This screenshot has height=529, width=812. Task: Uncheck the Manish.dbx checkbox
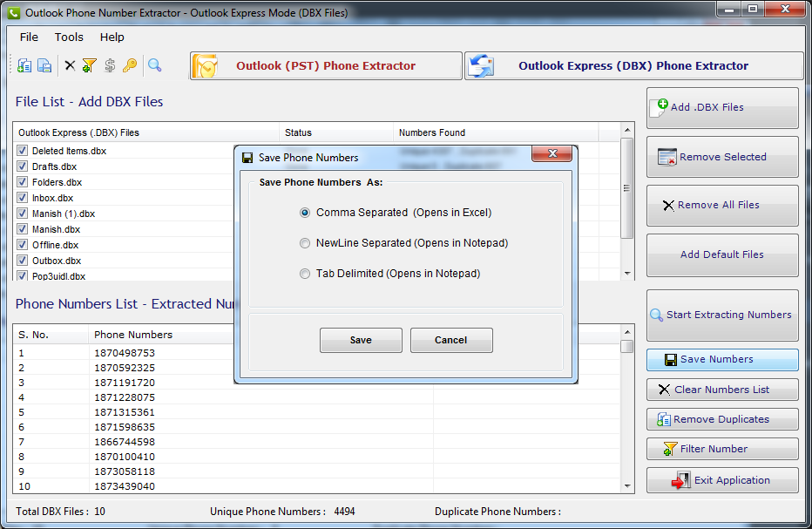click(22, 229)
